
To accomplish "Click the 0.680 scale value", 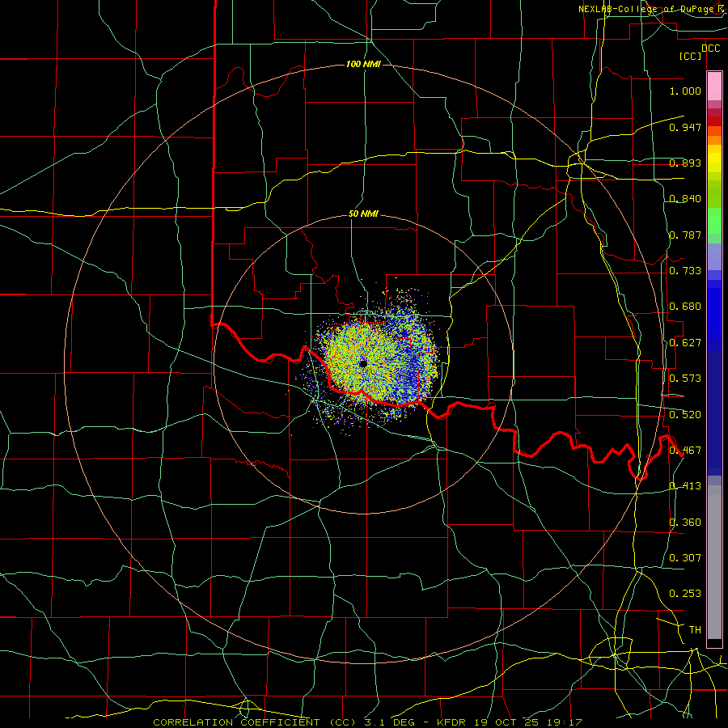I will click(x=685, y=307).
